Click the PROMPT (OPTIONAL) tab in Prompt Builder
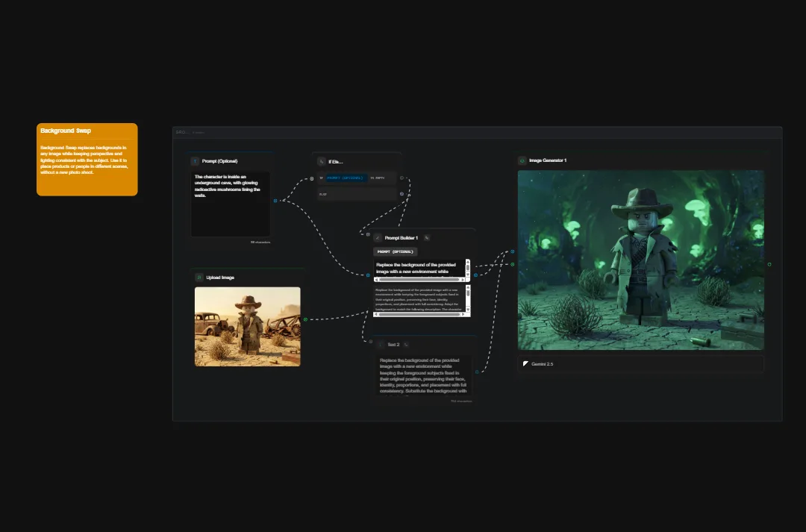The width and height of the screenshot is (806, 532). (396, 252)
